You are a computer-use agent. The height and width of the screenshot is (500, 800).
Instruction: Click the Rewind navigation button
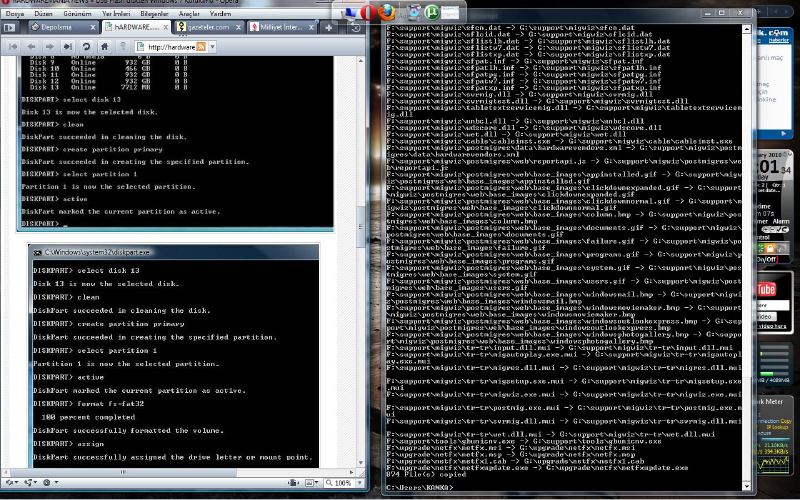pos(13,46)
